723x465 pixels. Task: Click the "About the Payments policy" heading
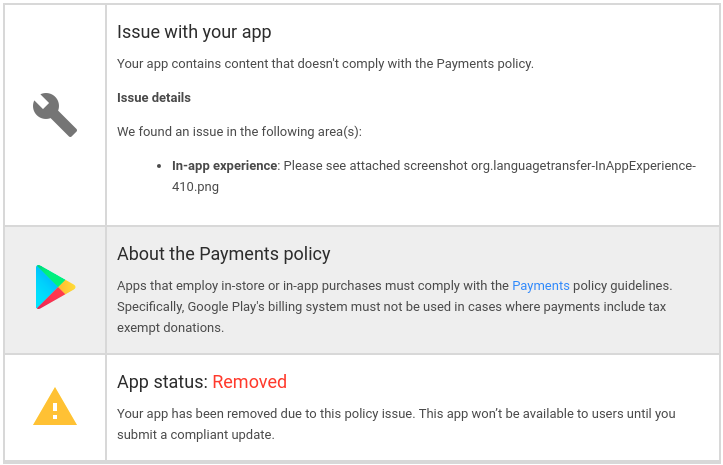click(223, 254)
